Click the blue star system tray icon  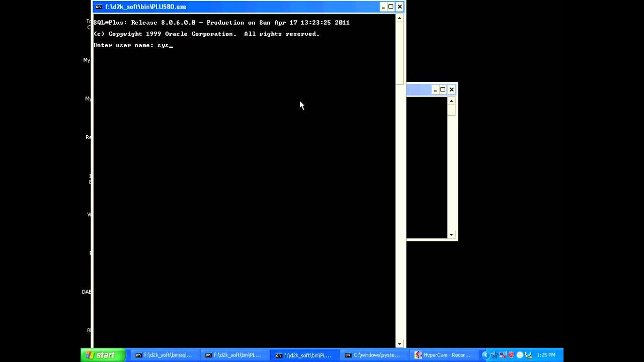coord(494,355)
